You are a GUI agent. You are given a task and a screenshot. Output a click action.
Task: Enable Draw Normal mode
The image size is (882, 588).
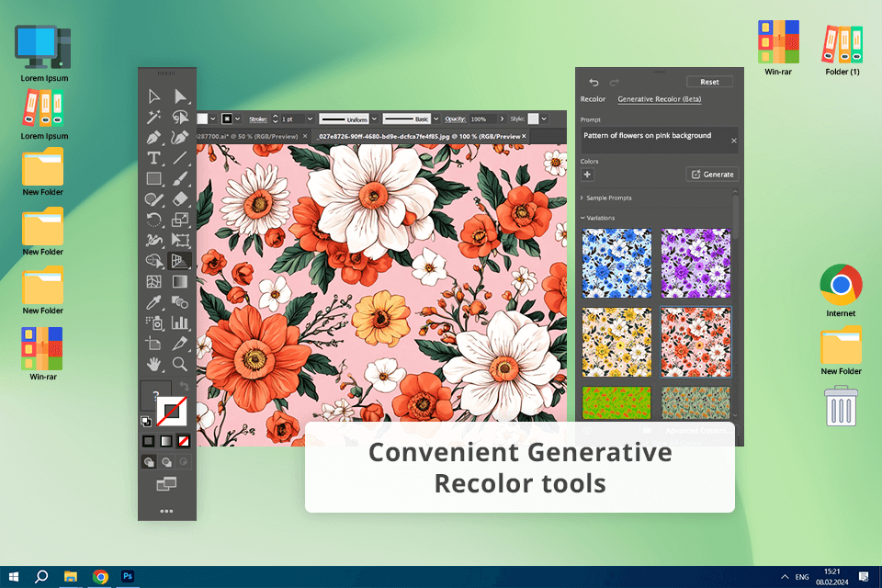pyautogui.click(x=149, y=462)
